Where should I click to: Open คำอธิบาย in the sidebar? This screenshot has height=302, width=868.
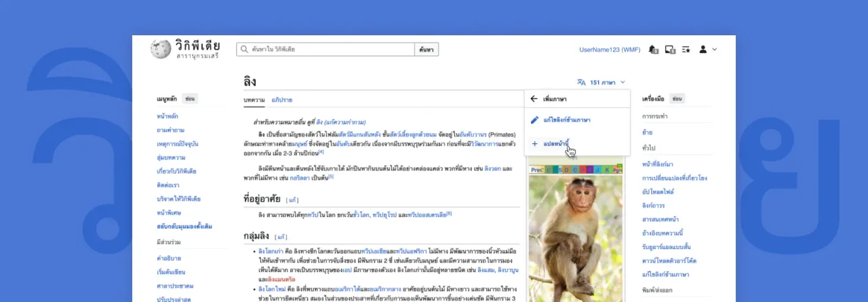click(x=169, y=259)
